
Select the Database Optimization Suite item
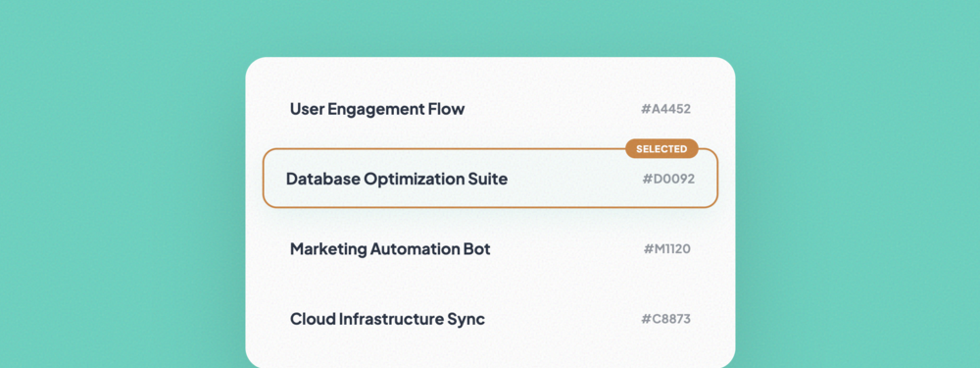point(490,179)
